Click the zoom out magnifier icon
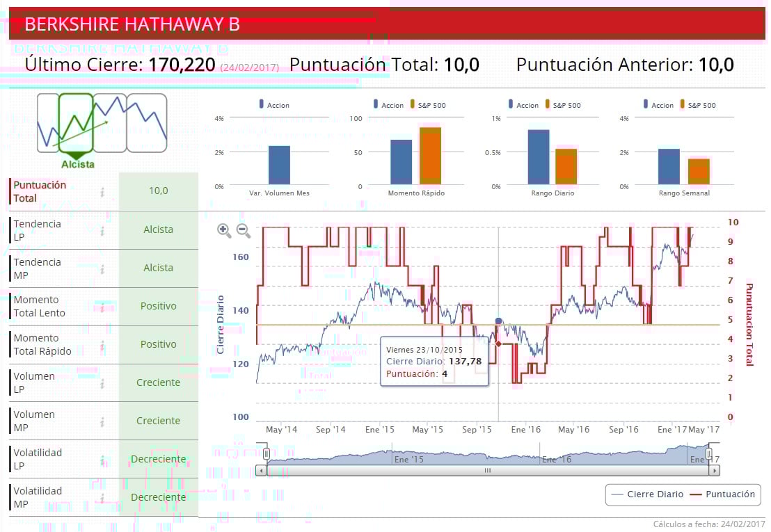Image resolution: width=771 pixels, height=532 pixels. click(x=244, y=230)
